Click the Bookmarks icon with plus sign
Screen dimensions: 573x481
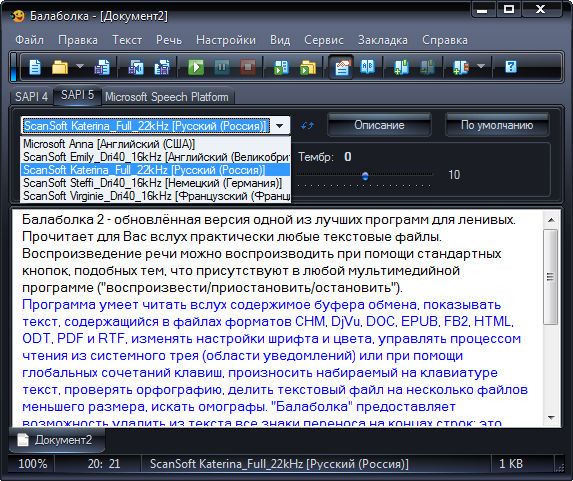pos(460,67)
